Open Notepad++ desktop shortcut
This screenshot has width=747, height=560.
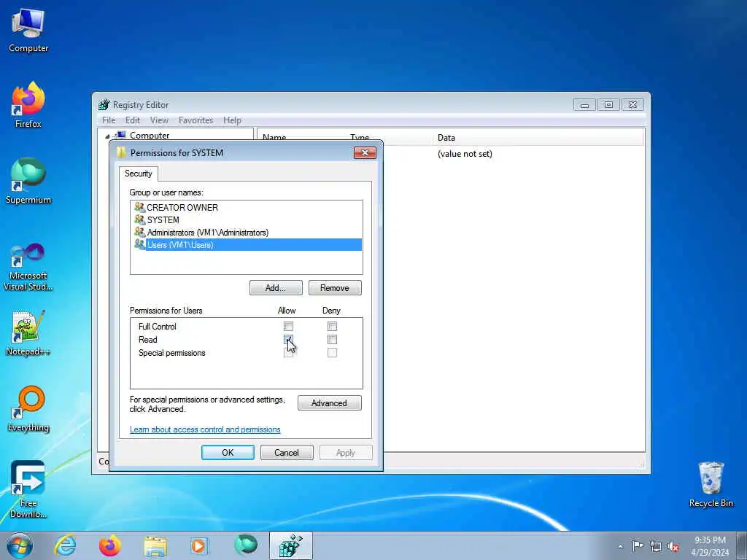(x=28, y=332)
